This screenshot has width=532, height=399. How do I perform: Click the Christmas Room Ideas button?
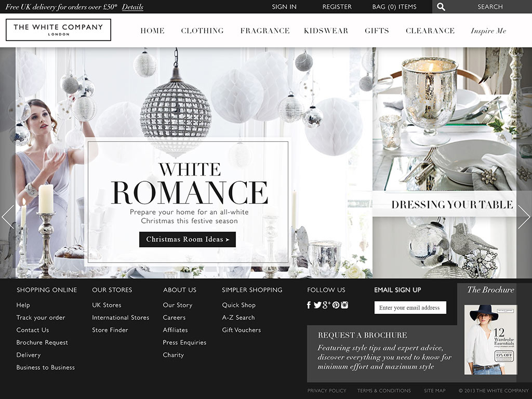click(x=187, y=239)
